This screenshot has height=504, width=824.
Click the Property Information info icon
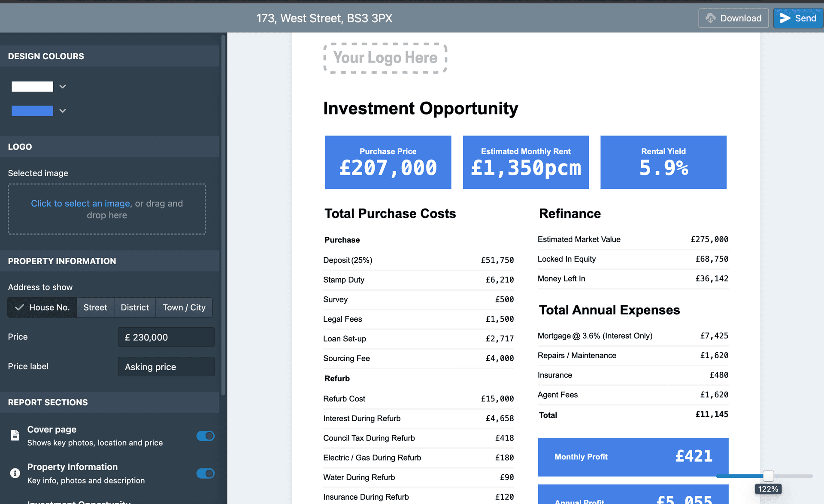[15, 473]
